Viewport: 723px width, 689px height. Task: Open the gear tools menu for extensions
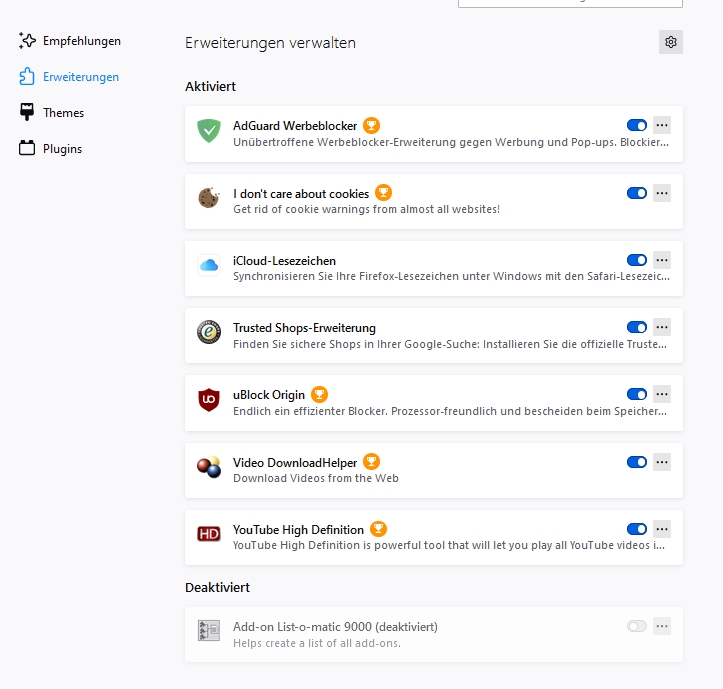(x=671, y=42)
